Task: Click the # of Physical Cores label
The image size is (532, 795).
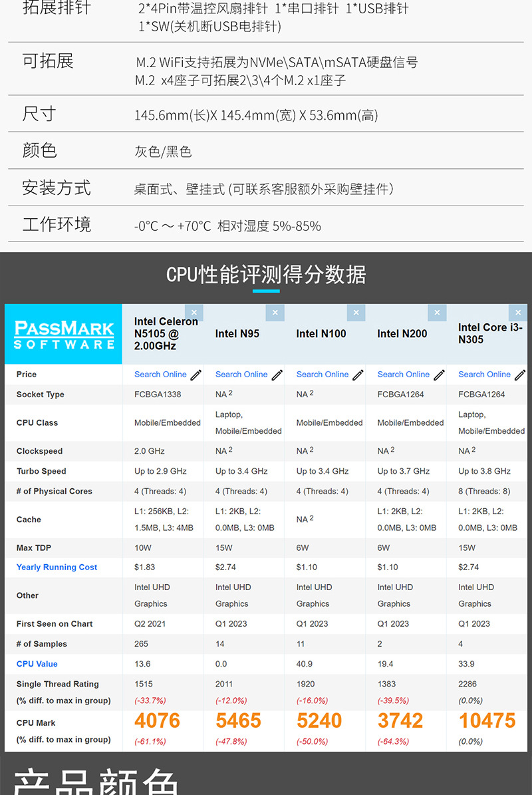Action: click(x=55, y=491)
